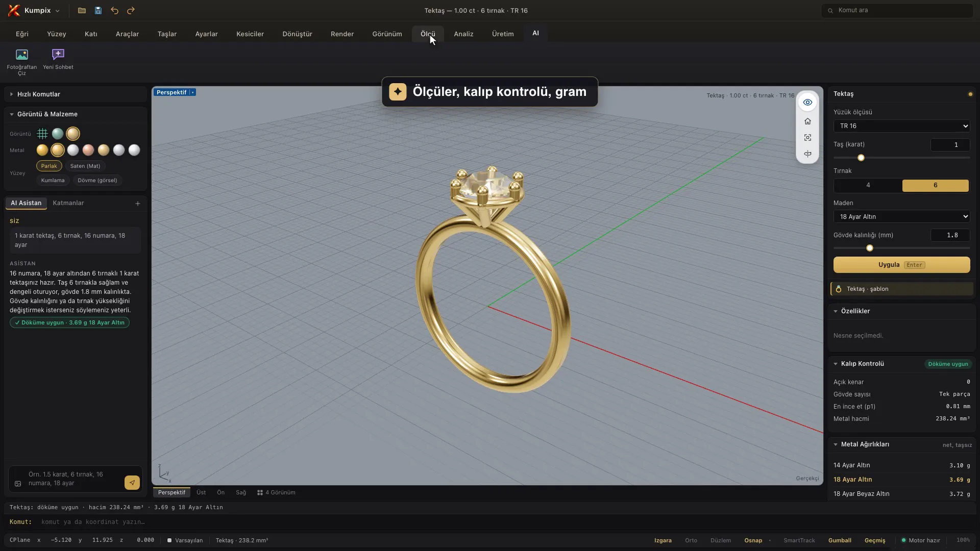Click rotate view icon below zoom extents
The width and height of the screenshot is (980, 551).
807,154
